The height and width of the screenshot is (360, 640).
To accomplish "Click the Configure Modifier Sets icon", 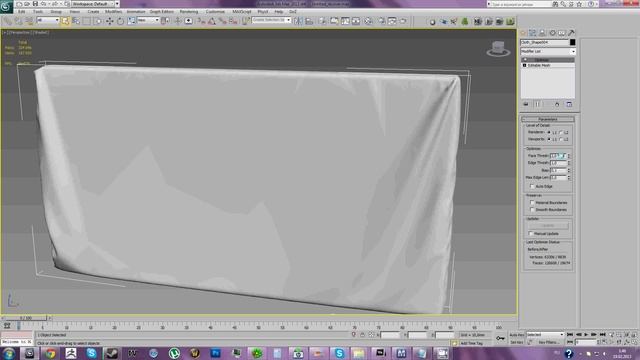I will pos(569,104).
